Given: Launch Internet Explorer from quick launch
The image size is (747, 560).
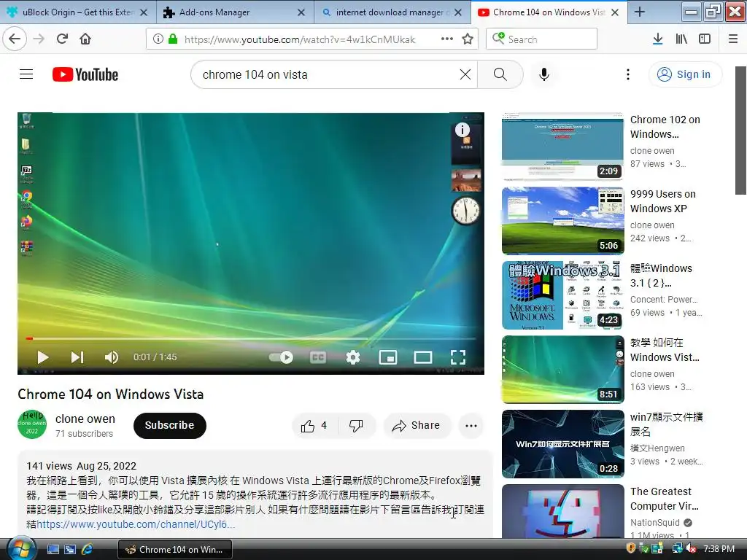Looking at the screenshot, I should [x=87, y=550].
